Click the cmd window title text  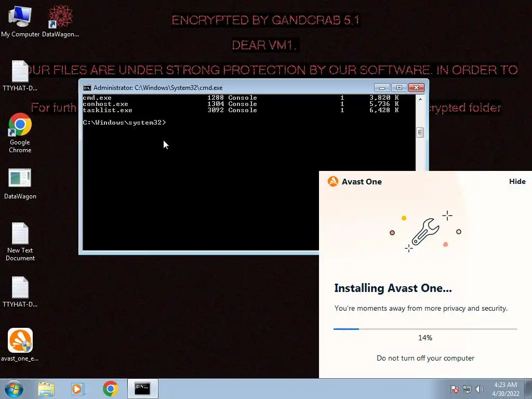tap(158, 88)
